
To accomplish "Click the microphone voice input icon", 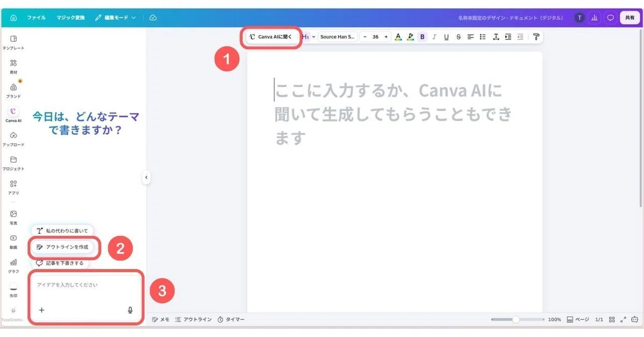I will pyautogui.click(x=130, y=310).
